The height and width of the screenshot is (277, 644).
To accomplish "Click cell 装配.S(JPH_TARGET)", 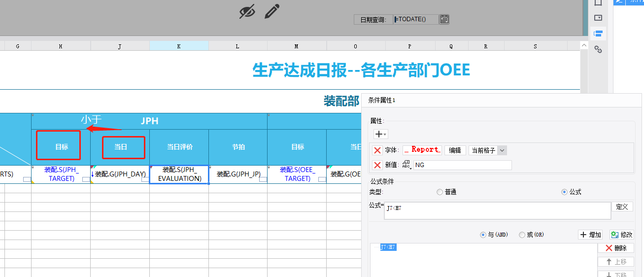I will click(61, 174).
